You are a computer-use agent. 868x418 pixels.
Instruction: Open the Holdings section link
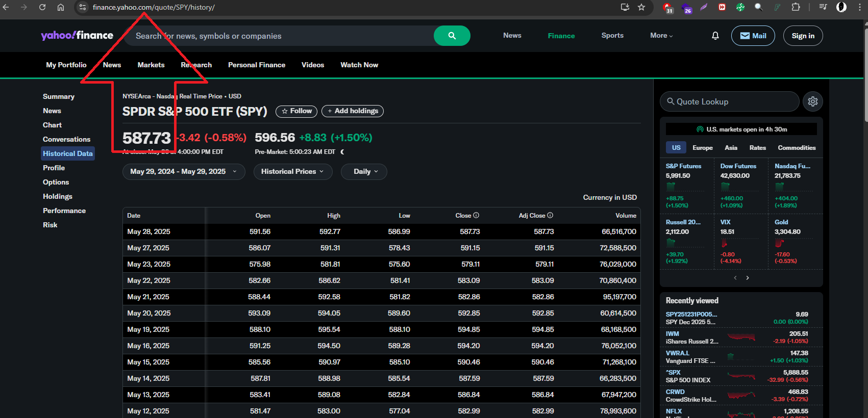58,196
